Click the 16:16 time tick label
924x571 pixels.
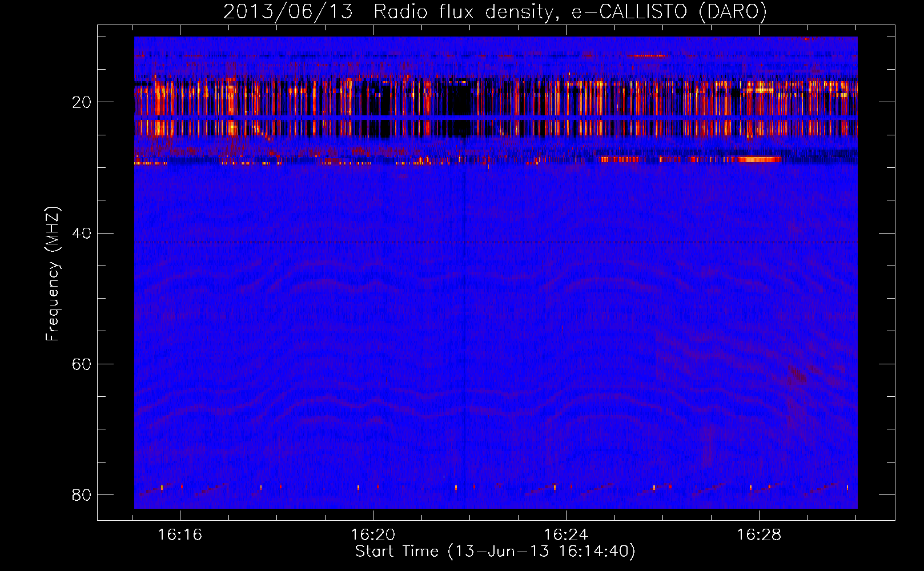tap(180, 535)
